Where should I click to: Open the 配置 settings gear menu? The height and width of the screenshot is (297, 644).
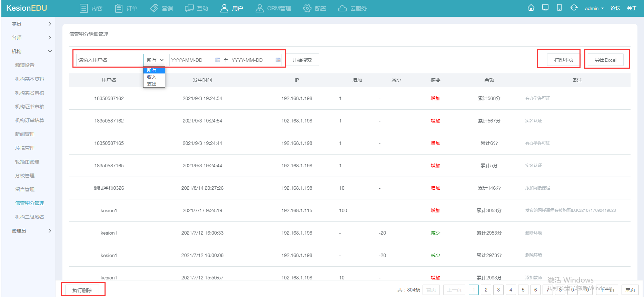tap(314, 8)
